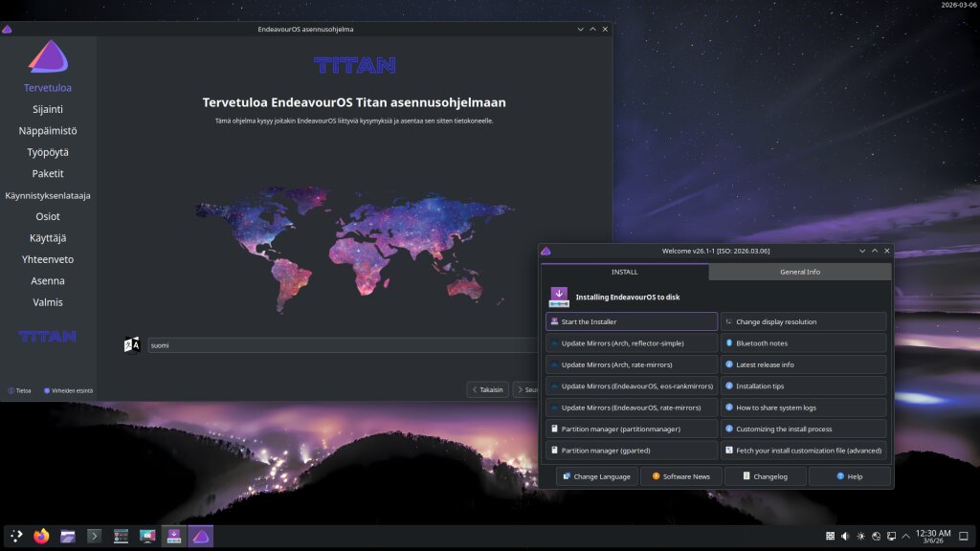The image size is (980, 551).
Task: Select the INSTALL tab
Action: point(624,272)
